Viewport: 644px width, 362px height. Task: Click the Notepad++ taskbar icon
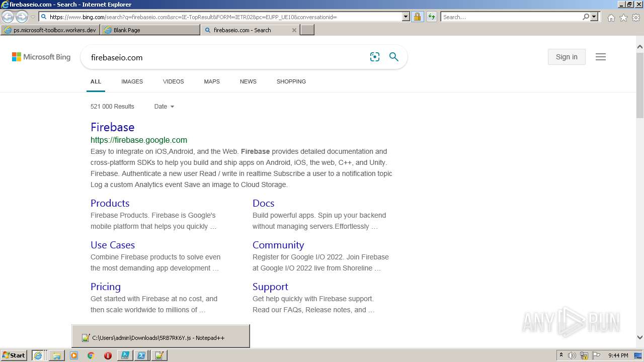pos(159,355)
